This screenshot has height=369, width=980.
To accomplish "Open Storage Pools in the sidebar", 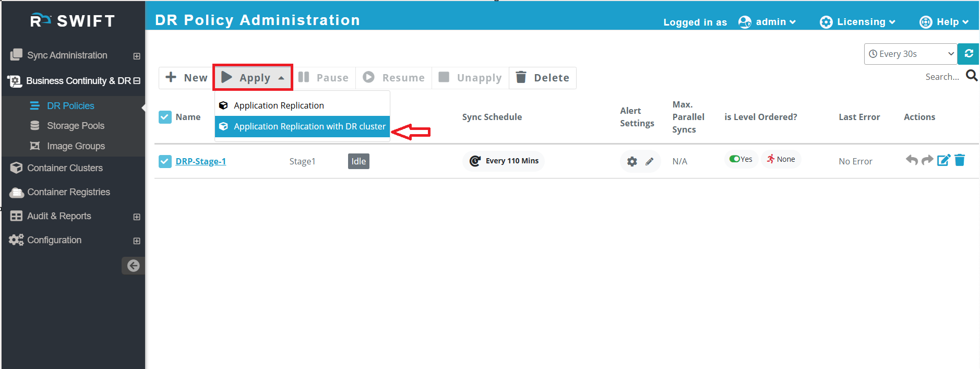I will click(x=76, y=126).
